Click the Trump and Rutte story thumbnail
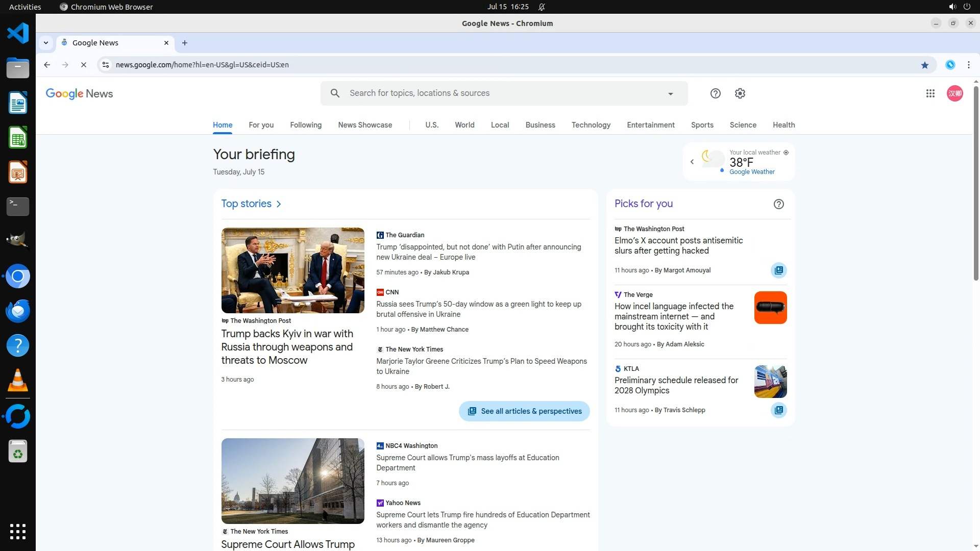980x551 pixels. click(292, 270)
